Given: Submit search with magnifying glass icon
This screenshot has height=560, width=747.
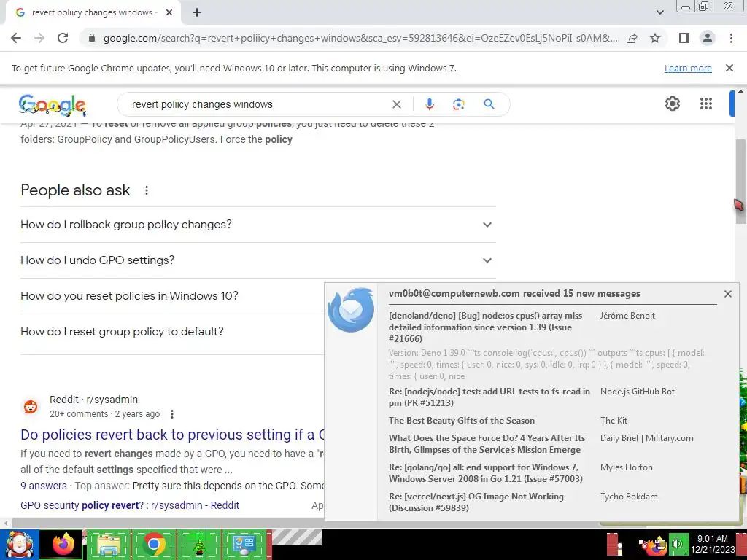Looking at the screenshot, I should click(489, 104).
